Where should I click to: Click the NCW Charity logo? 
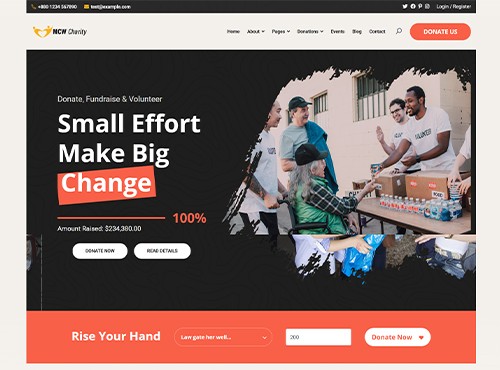pyautogui.click(x=60, y=32)
